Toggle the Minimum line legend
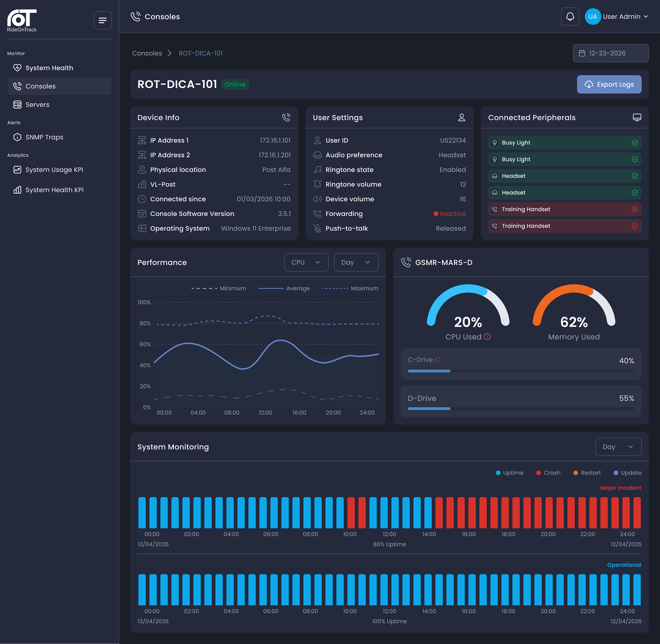 click(x=219, y=288)
